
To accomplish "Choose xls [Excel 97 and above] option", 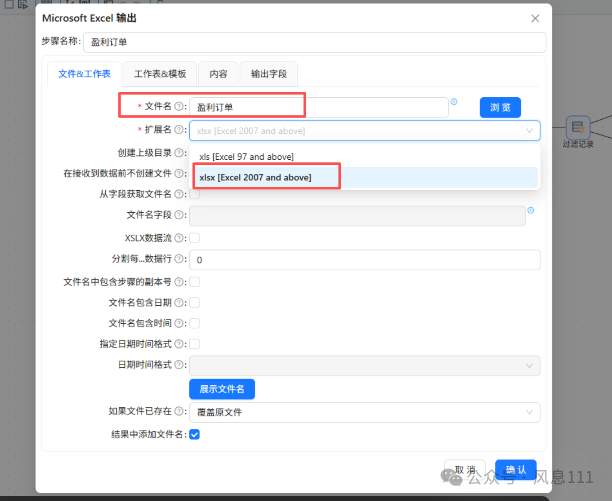I will point(365,157).
